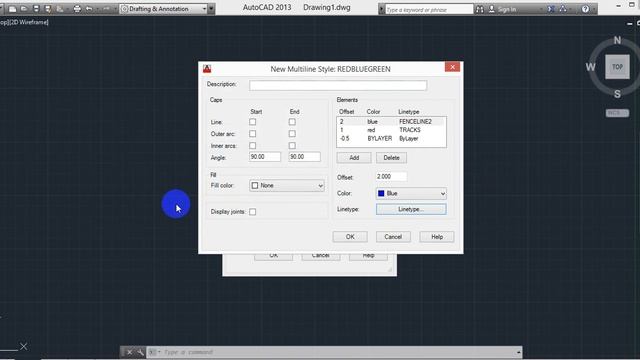The height and width of the screenshot is (360, 640).
Task: Click the W compass direction on ViewCube
Action: point(590,67)
